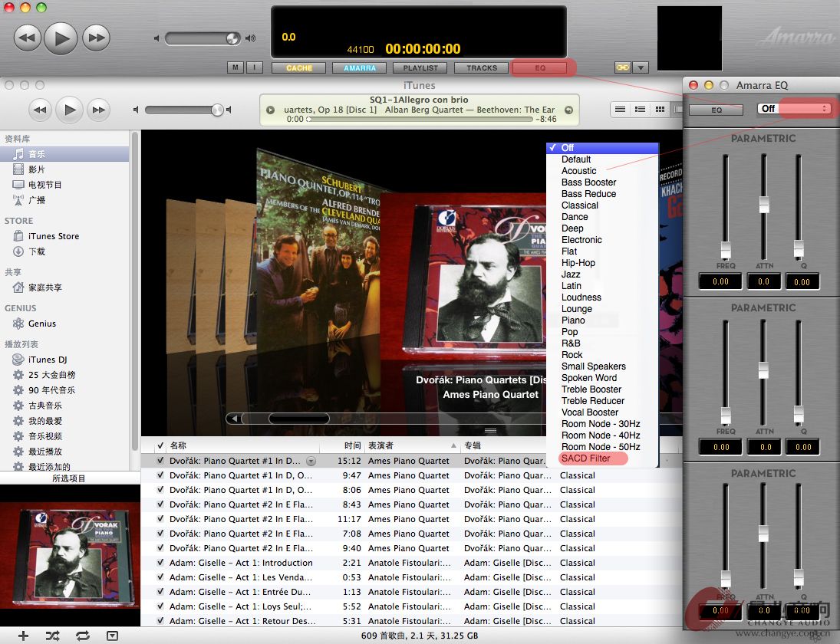Viewport: 840px width, 644px height.
Task: Click the loud-speaker icon beside Amarra's volume slider
Action: (x=250, y=38)
